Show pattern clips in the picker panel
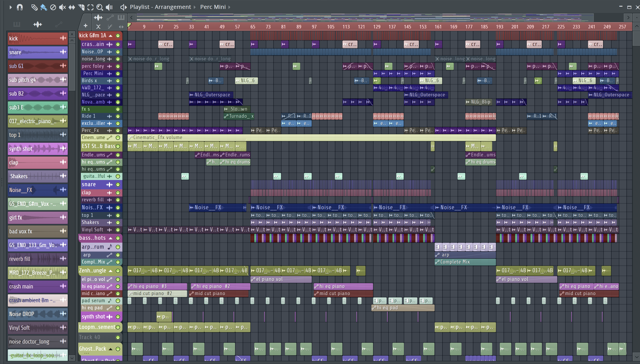 (17, 24)
